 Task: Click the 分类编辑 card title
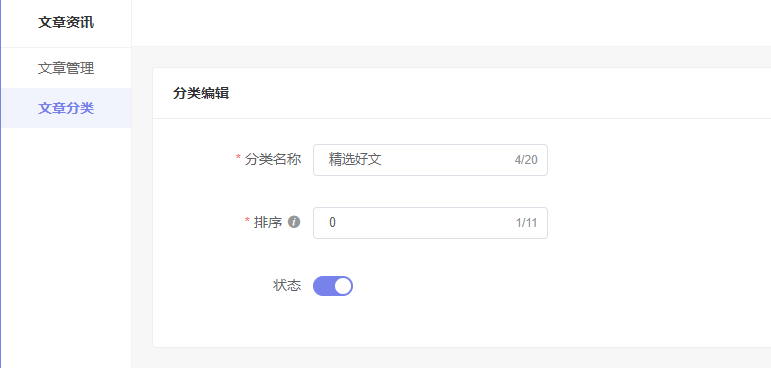(201, 93)
